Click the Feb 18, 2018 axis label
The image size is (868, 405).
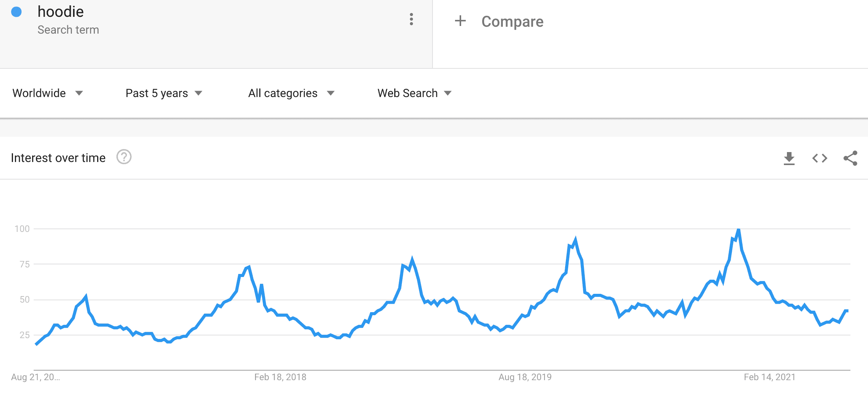point(280,377)
